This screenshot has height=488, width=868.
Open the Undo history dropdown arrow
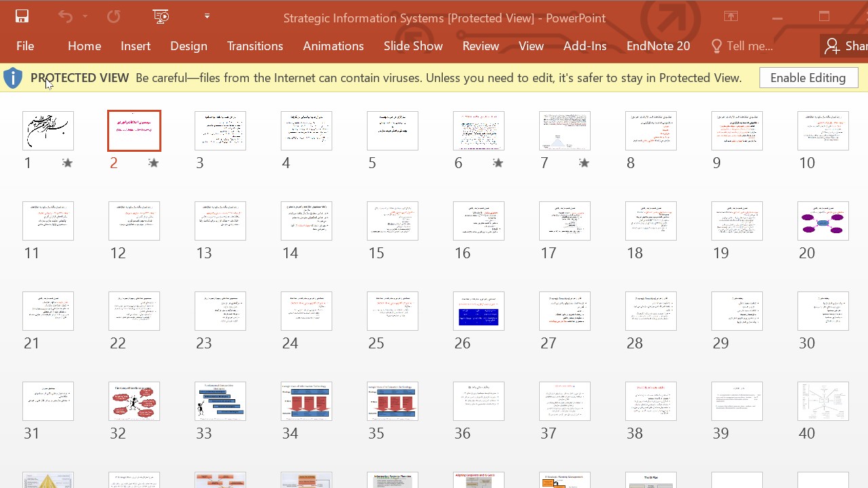(x=85, y=16)
